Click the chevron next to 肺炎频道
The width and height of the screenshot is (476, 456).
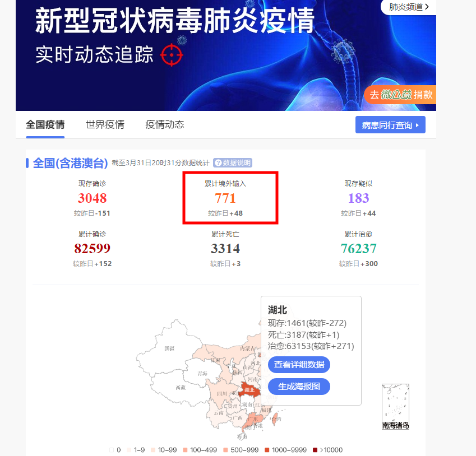(x=427, y=7)
